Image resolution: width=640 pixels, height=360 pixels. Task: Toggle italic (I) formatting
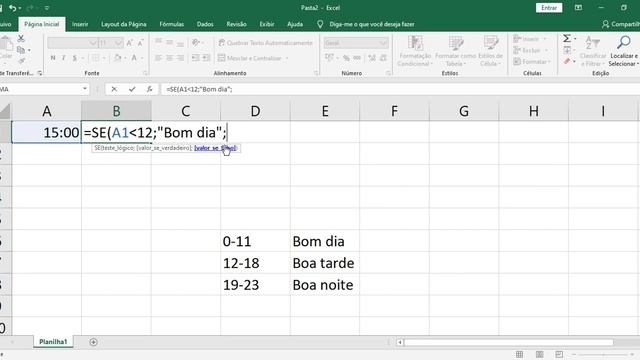click(64, 58)
